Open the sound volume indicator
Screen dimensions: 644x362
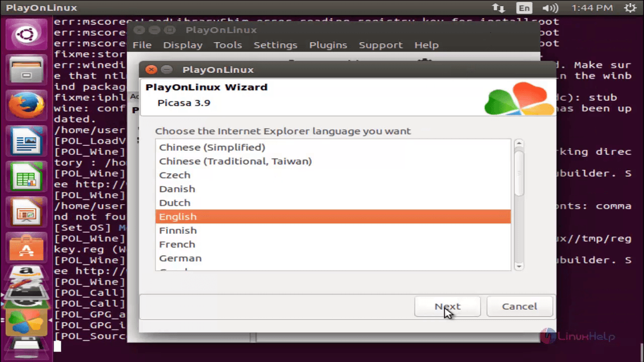pyautogui.click(x=550, y=8)
